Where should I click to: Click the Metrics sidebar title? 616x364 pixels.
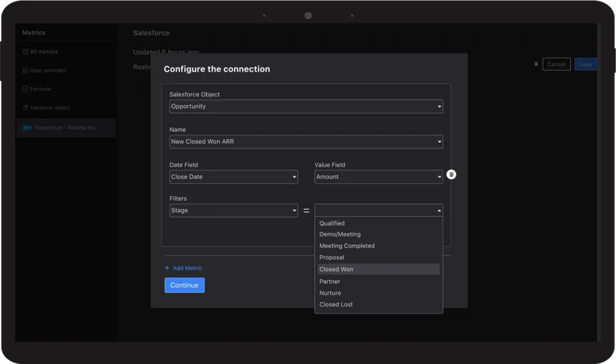pos(34,32)
